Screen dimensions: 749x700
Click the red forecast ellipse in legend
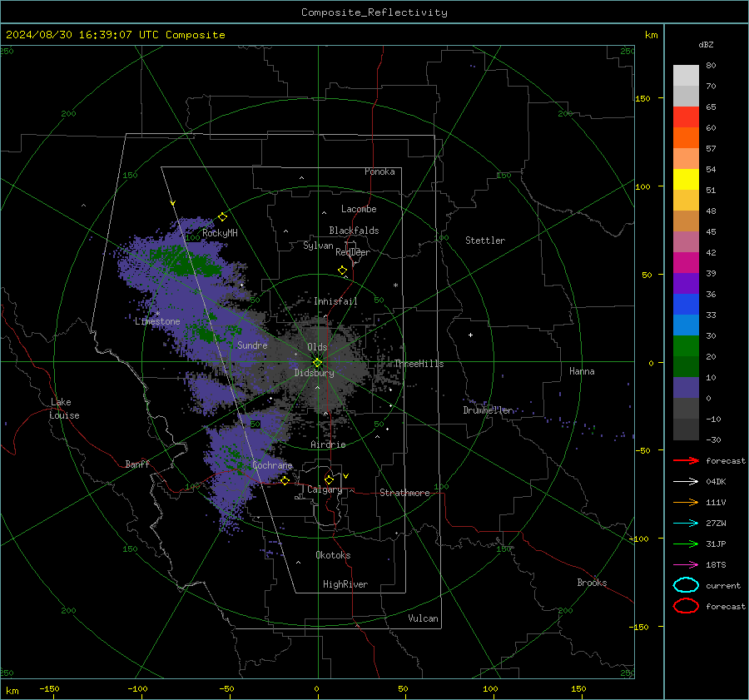click(686, 606)
